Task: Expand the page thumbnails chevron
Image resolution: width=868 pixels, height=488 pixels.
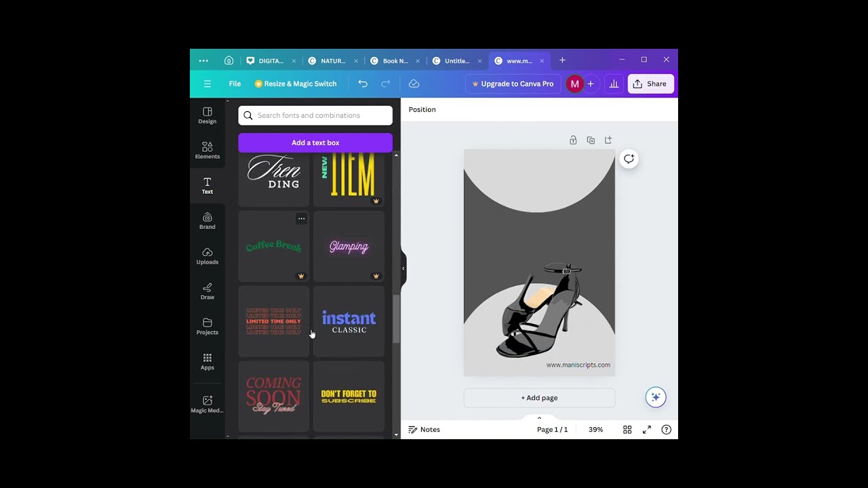Action: [539, 418]
